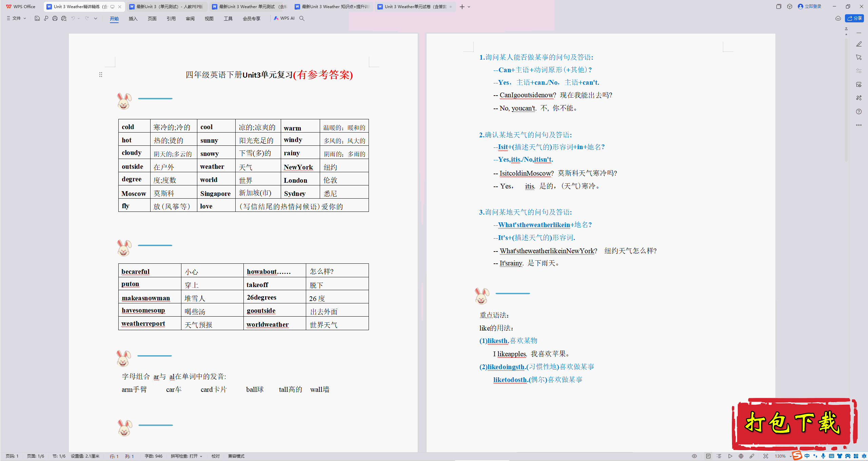The height and width of the screenshot is (461, 868).
Task: Expand quick access toolbar customize arrow
Action: [96, 18]
